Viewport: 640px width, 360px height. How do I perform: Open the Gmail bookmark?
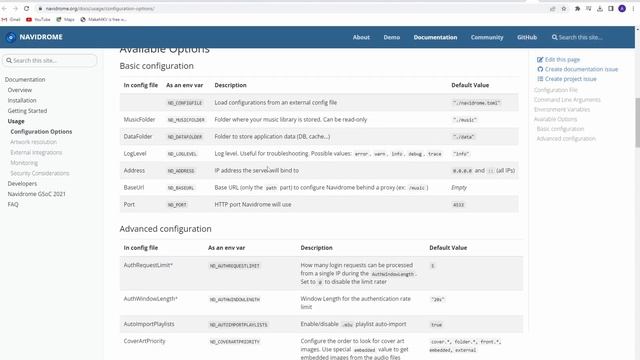coord(11,19)
